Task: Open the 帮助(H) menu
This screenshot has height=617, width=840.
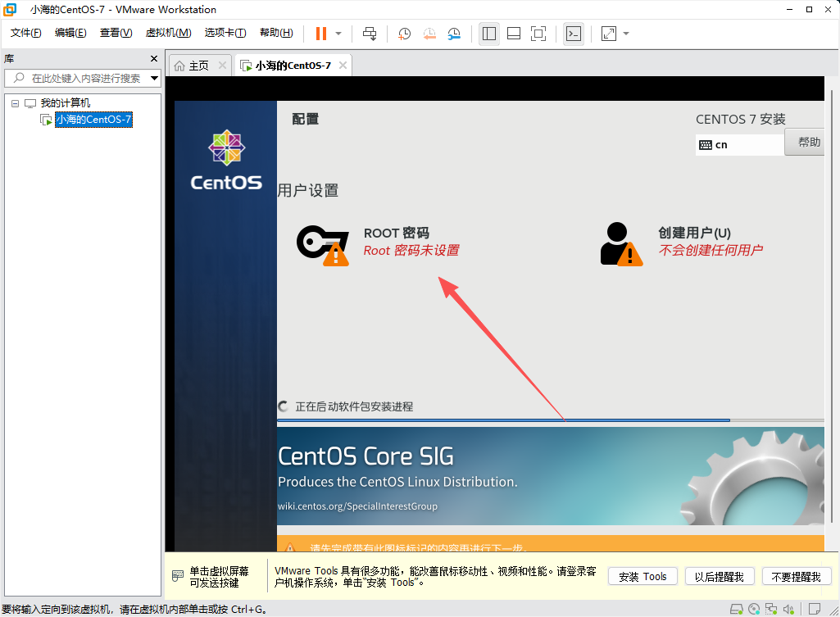Action: pos(276,33)
